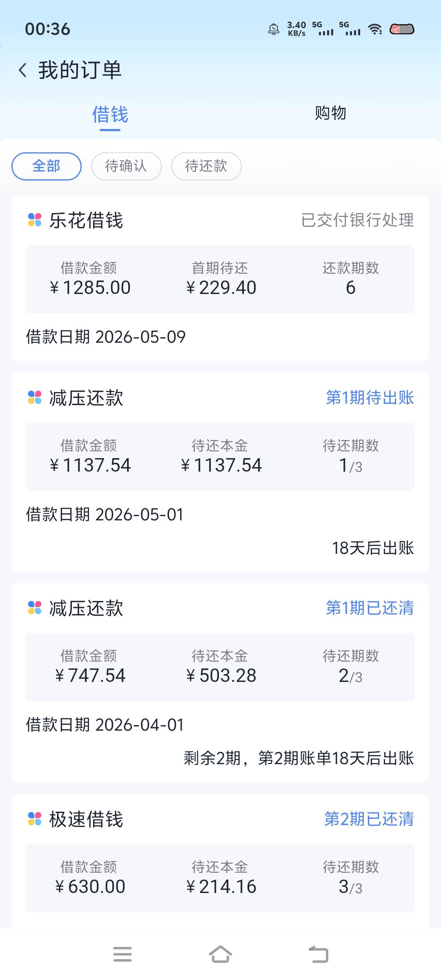The width and height of the screenshot is (441, 980).
Task: Switch to the 借钱 tab
Action: point(110,114)
